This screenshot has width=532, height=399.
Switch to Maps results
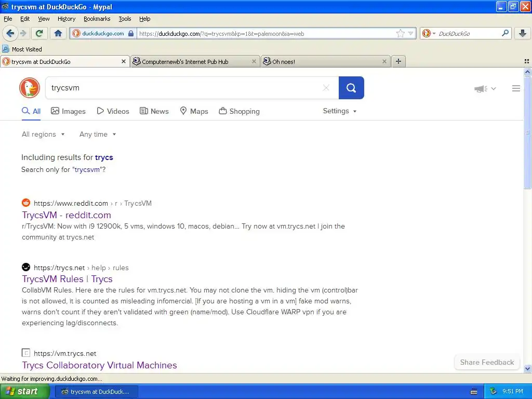[x=194, y=111]
